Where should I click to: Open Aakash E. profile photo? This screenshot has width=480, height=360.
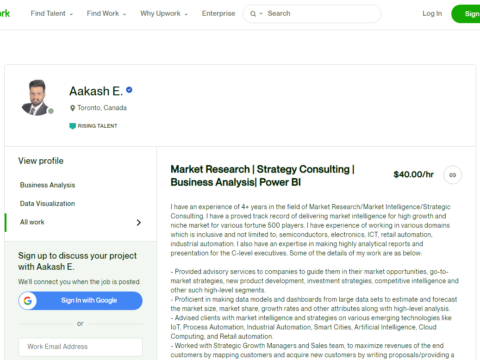click(x=37, y=97)
